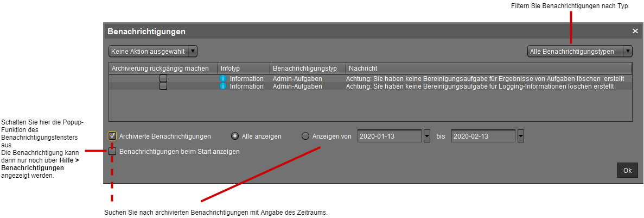Image resolution: width=644 pixels, height=218 pixels.
Task: Sort by the Benachrichtigungstyp column header
Action: [x=308, y=68]
